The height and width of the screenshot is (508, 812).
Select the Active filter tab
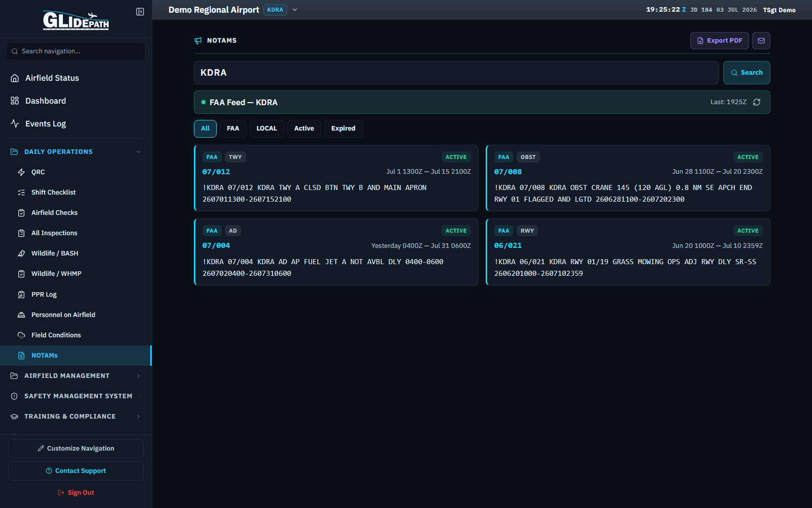pos(304,129)
